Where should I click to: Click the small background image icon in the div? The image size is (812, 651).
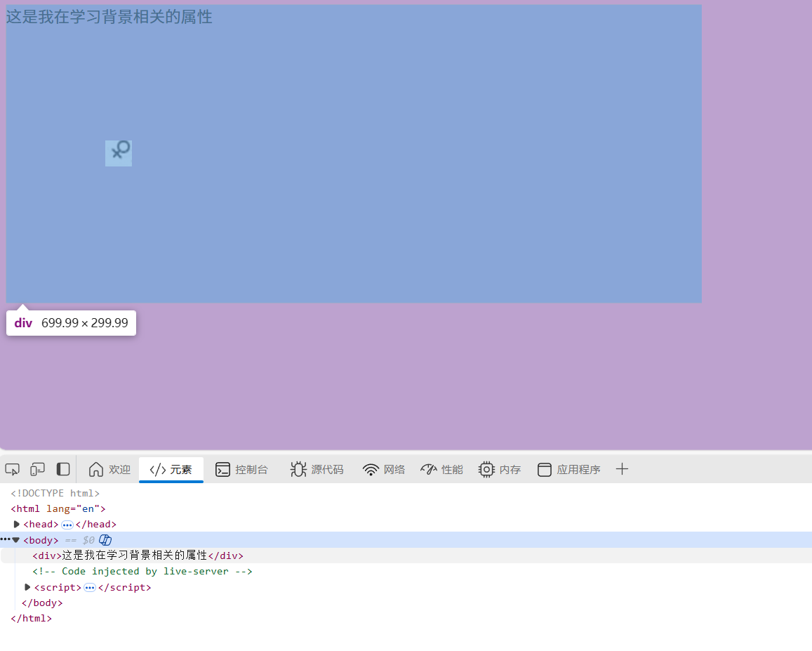(119, 153)
